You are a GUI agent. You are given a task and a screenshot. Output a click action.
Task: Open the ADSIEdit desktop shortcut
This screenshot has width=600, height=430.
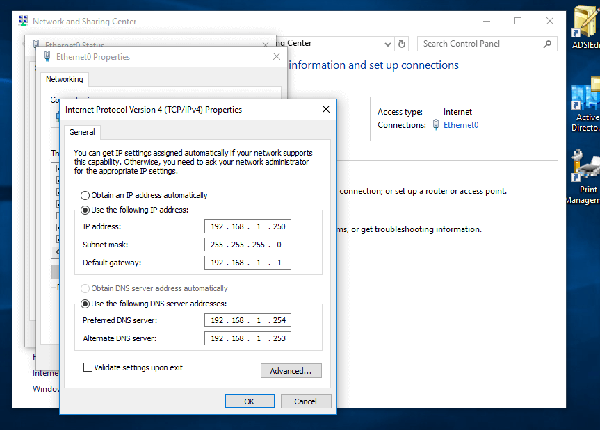[586, 27]
